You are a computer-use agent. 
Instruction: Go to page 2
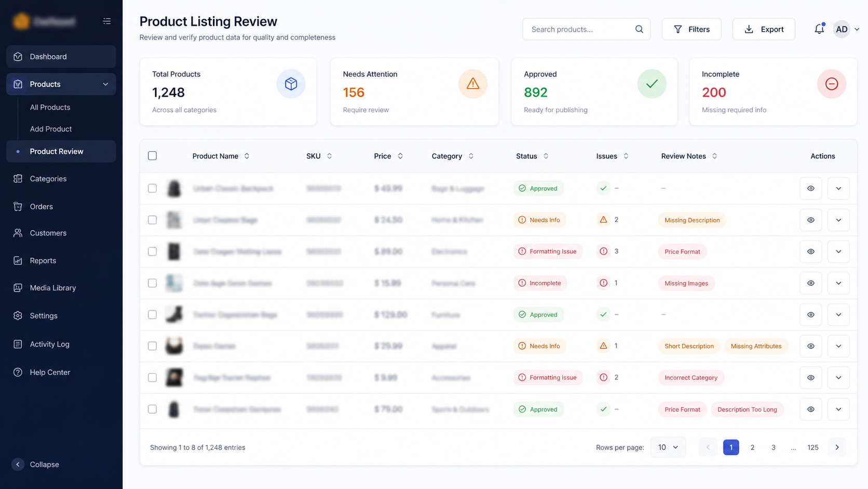tap(752, 447)
